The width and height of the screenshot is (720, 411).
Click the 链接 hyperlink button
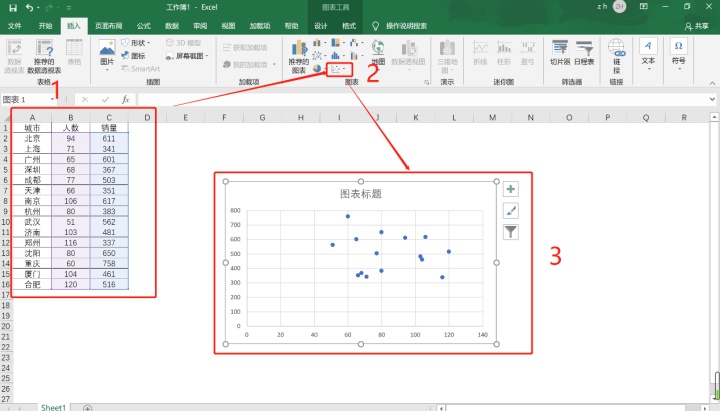[x=616, y=56]
